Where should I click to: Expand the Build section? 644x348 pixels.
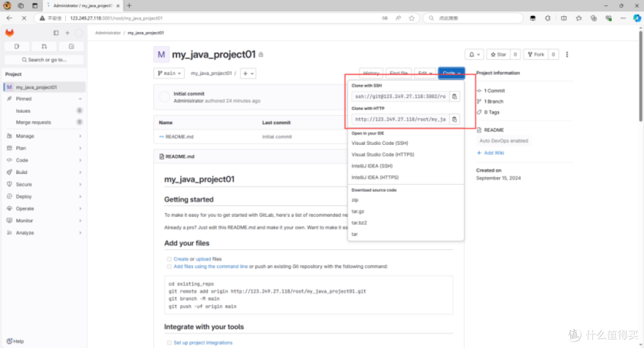click(44, 172)
